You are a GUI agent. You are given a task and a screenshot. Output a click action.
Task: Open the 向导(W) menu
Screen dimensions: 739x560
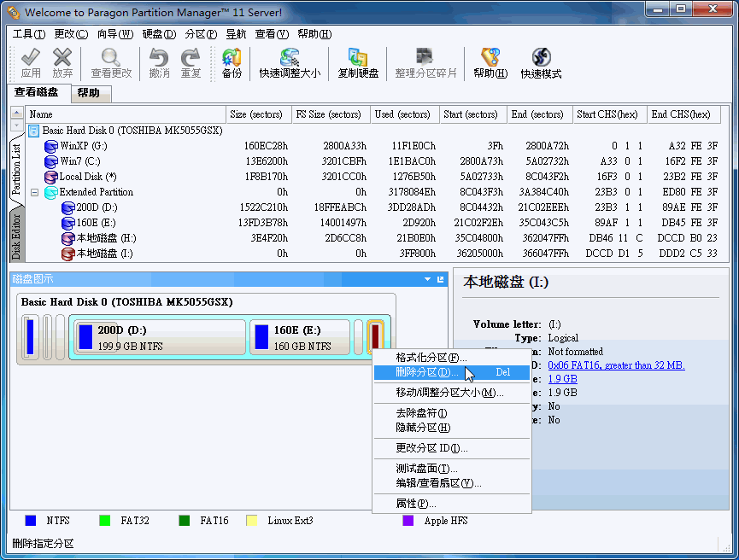point(115,34)
